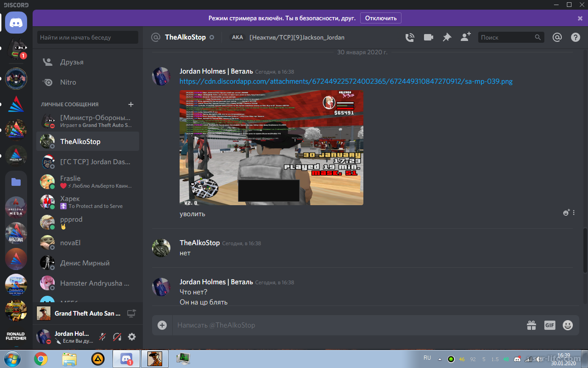
Task: Open the novaEl conversation
Action: 88,243
